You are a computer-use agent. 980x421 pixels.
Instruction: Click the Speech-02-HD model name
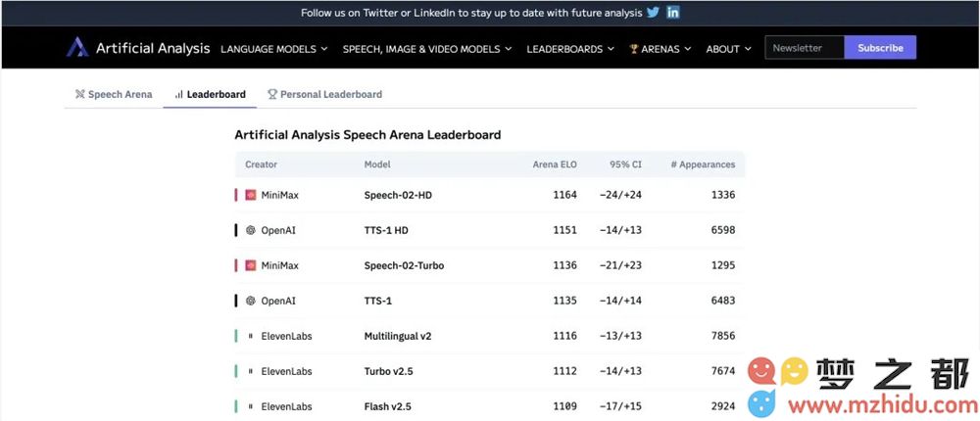pos(398,195)
